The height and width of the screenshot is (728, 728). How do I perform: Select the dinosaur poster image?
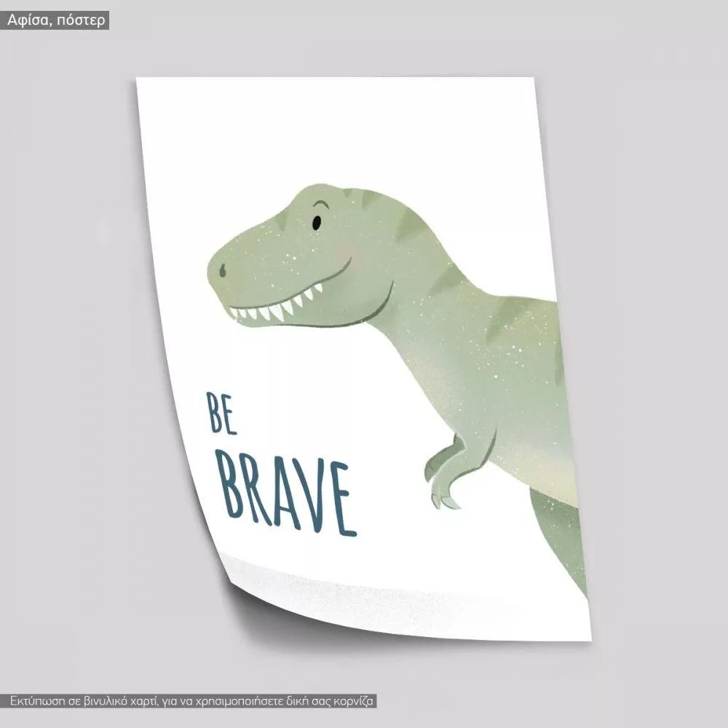(364, 357)
